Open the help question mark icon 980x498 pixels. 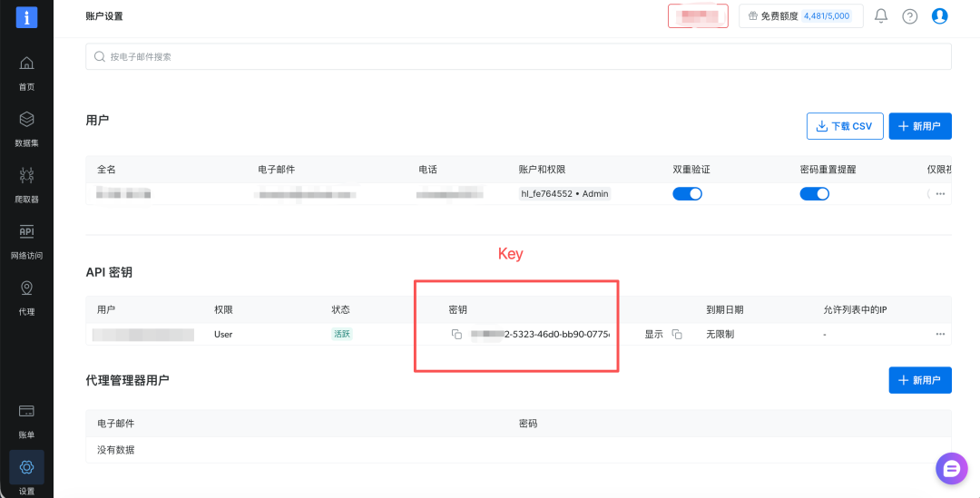click(910, 16)
